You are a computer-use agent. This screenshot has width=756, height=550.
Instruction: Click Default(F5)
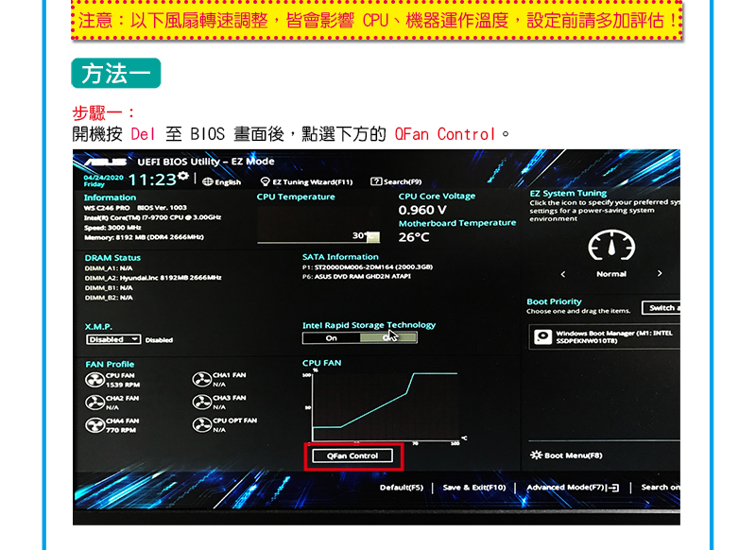click(402, 488)
